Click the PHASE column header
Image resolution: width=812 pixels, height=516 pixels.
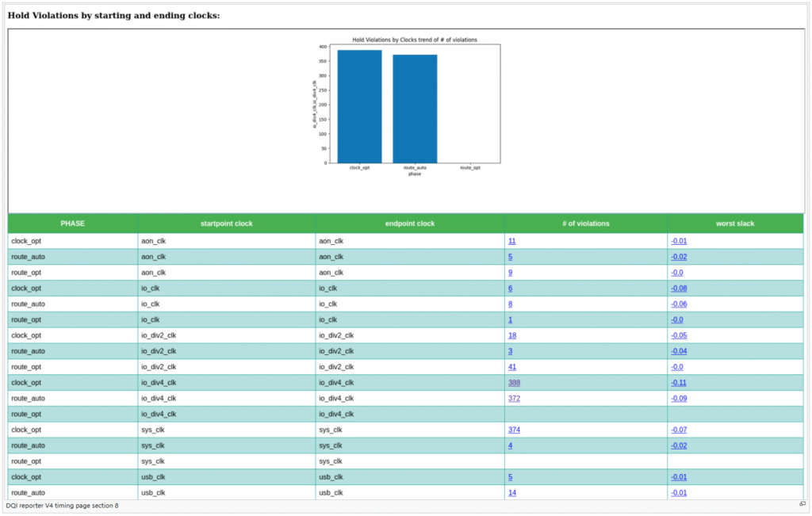coord(72,224)
